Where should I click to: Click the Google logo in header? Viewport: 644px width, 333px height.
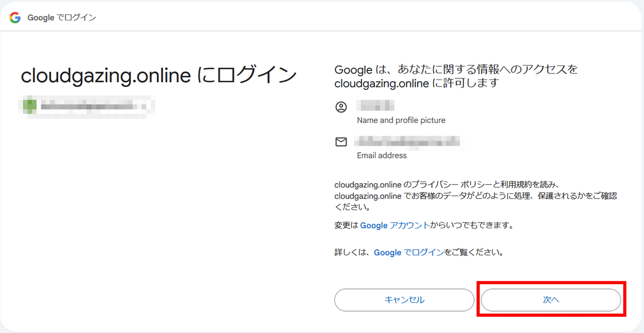(x=15, y=18)
